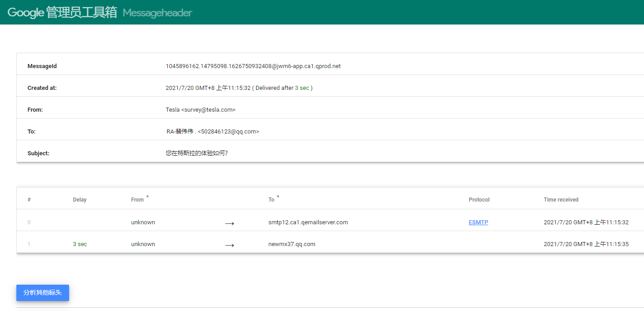Viewport: 644px width, 311px height.
Task: Select server smtp12.ca1.qemailserver.com in row 0
Action: 308,222
